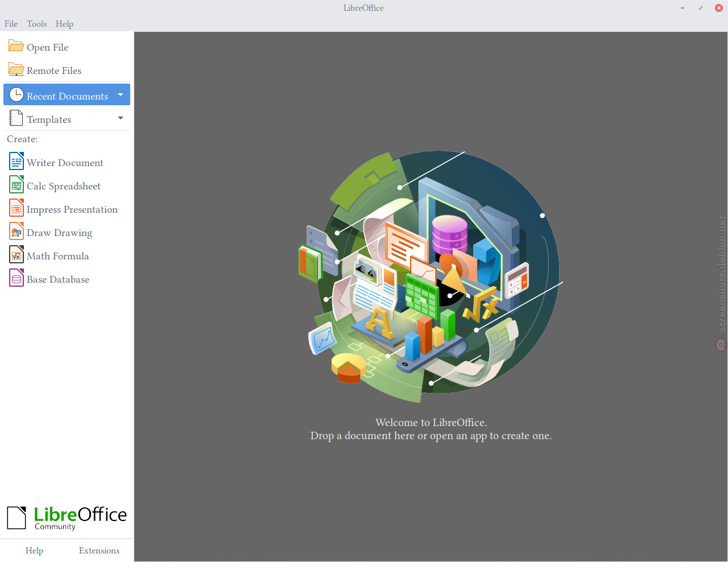This screenshot has height=562, width=728.
Task: Click the welcome illustration artwork
Action: click(431, 277)
